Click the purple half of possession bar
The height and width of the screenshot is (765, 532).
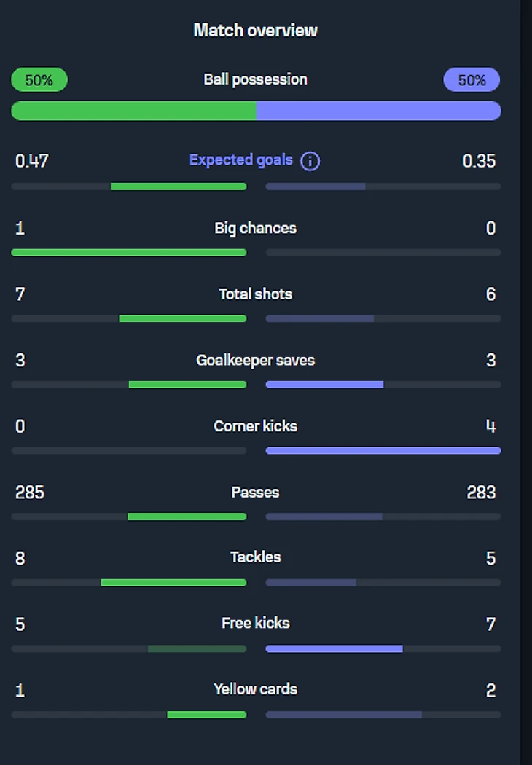(378, 111)
